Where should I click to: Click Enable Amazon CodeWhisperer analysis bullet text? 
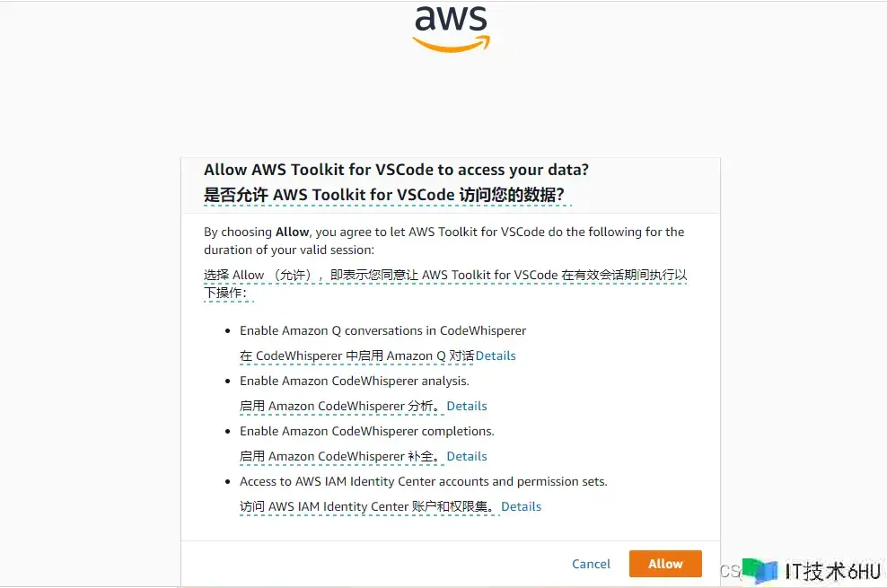point(354,381)
